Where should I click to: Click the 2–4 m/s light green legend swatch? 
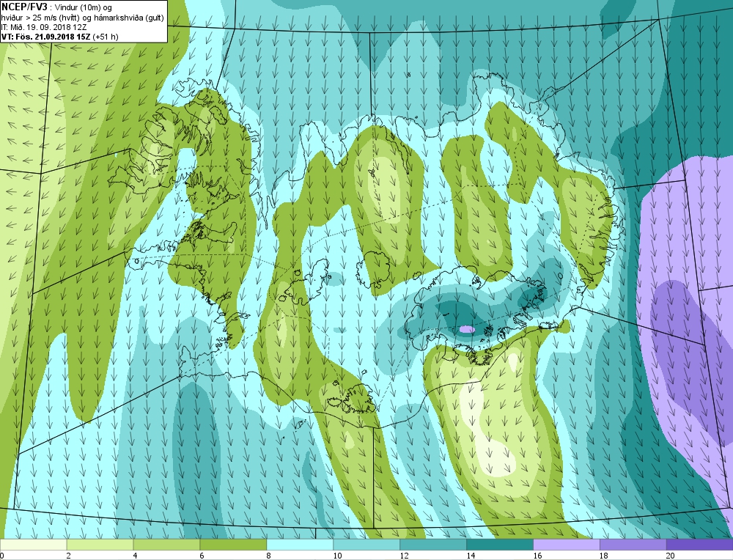[x=100, y=545]
